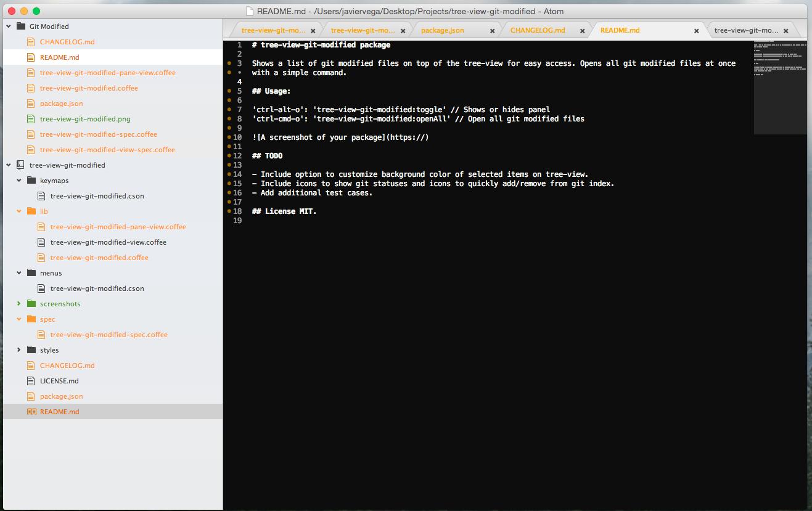
Task: Click file icon of the .cson under menus
Action: [x=41, y=288]
